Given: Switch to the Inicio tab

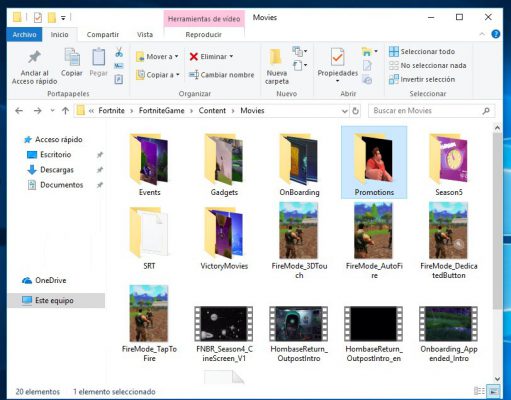Looking at the screenshot, I should coord(59,35).
